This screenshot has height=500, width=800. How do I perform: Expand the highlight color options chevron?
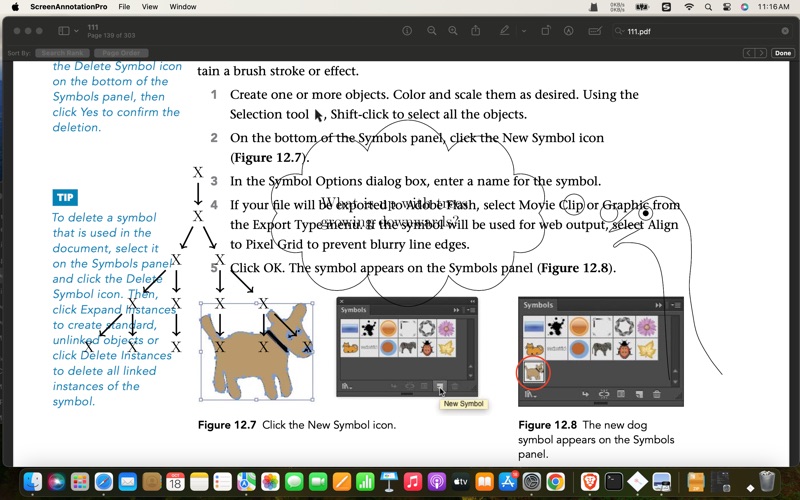point(523,31)
